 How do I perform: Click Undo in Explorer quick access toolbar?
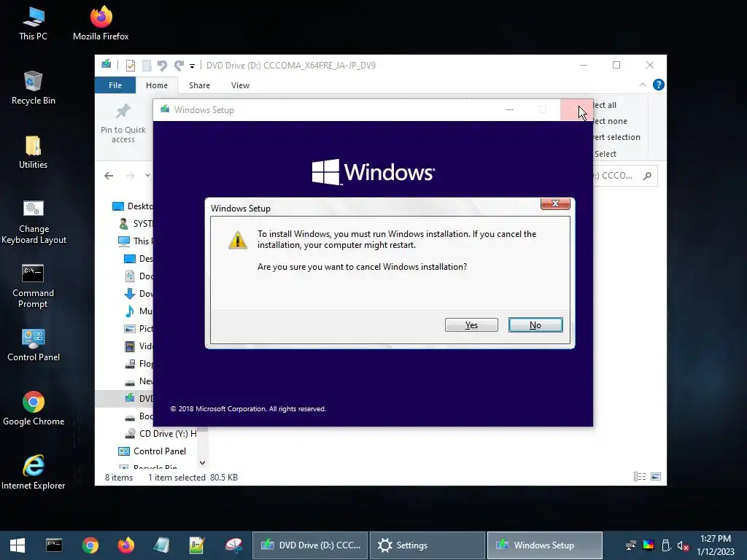tap(162, 65)
